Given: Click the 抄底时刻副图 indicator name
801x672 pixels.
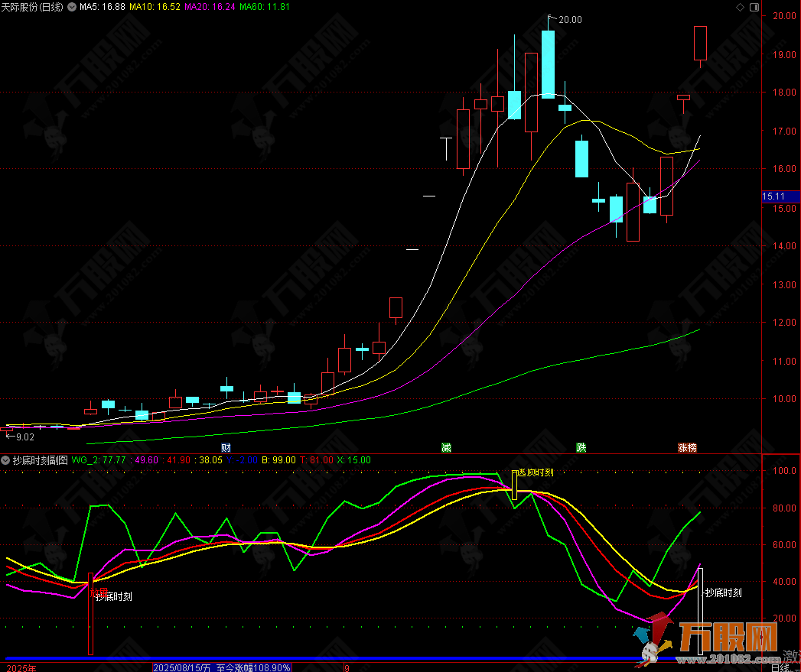Looking at the screenshot, I should point(40,460).
